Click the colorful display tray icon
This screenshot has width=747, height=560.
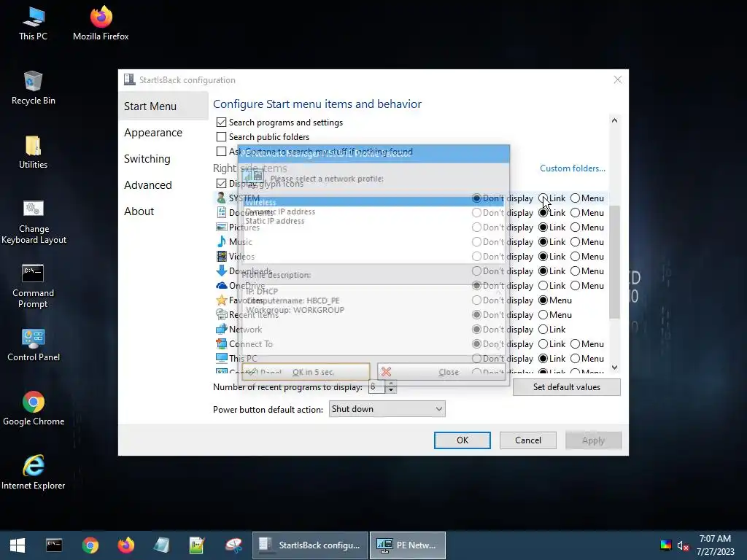coord(665,545)
